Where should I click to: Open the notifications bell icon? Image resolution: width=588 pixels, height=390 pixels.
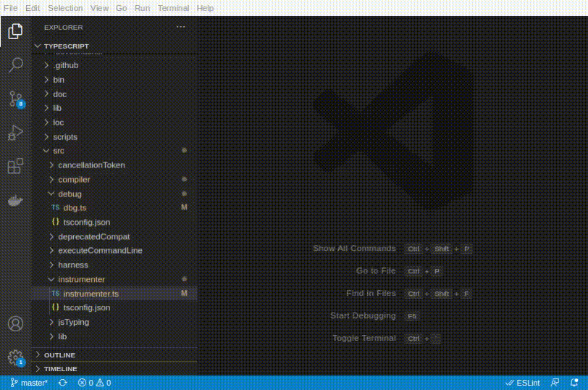click(574, 383)
